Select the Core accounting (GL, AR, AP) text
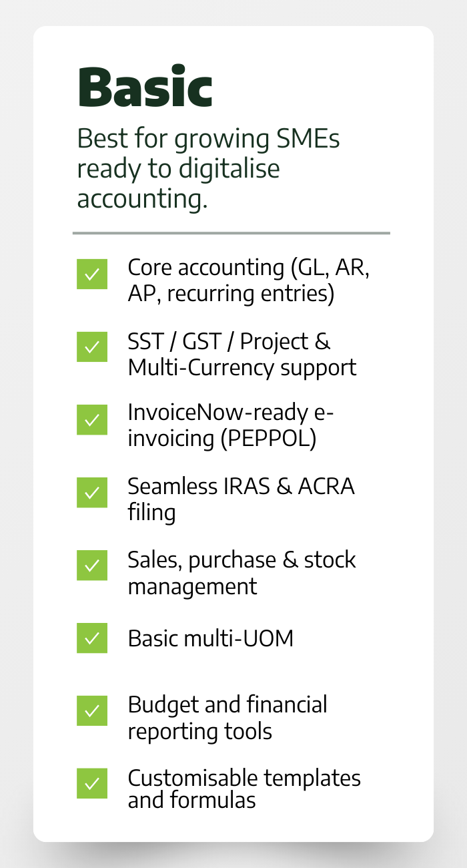This screenshot has width=467, height=868. [x=248, y=280]
